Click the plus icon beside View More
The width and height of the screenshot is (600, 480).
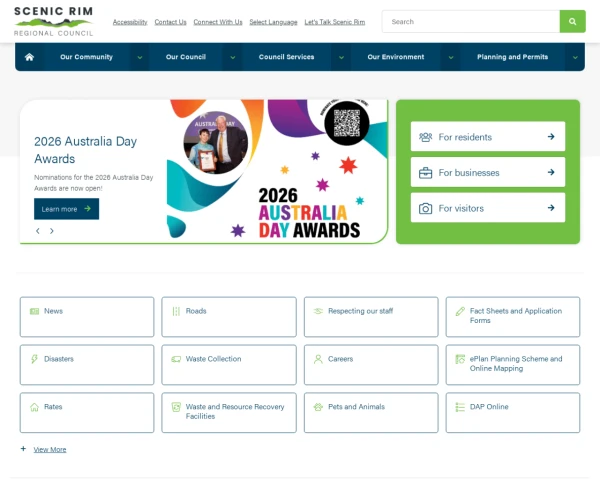coord(23,449)
